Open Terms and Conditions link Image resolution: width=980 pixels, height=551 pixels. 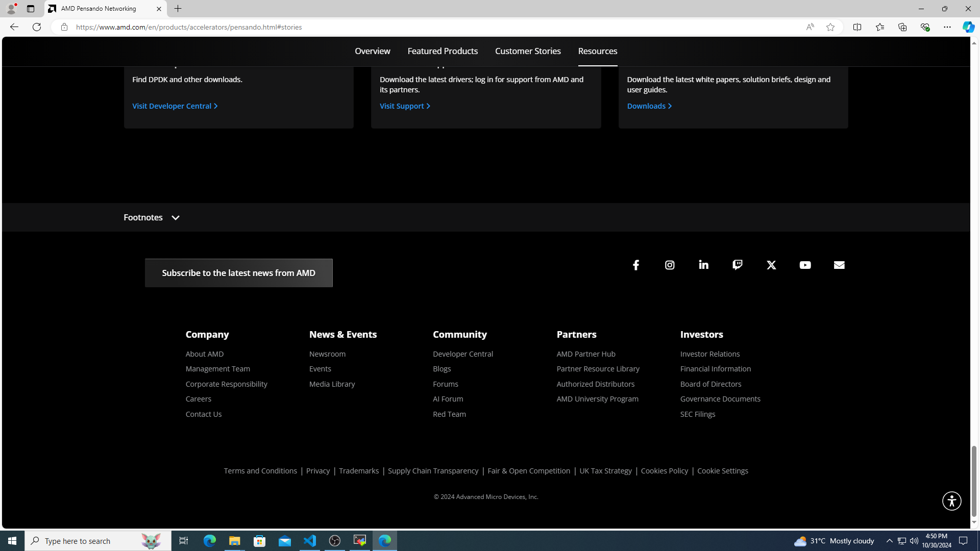pos(260,471)
